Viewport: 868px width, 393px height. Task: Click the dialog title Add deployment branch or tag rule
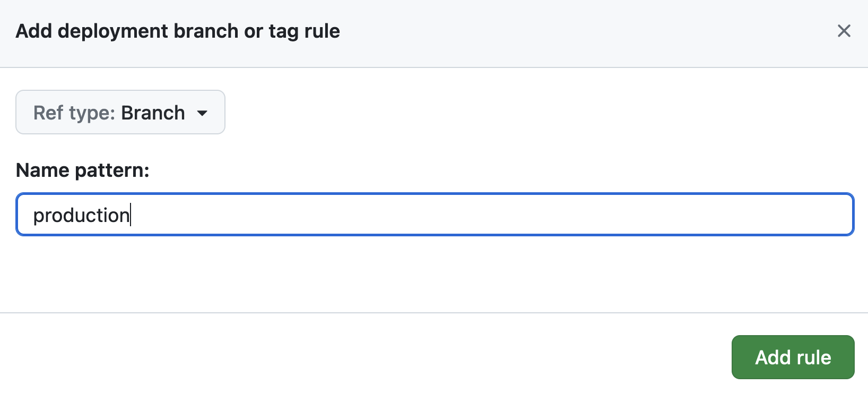[178, 31]
